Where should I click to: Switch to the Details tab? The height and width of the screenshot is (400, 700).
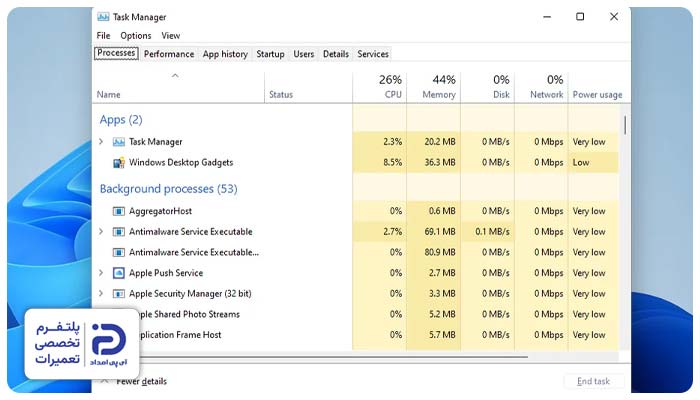[336, 54]
